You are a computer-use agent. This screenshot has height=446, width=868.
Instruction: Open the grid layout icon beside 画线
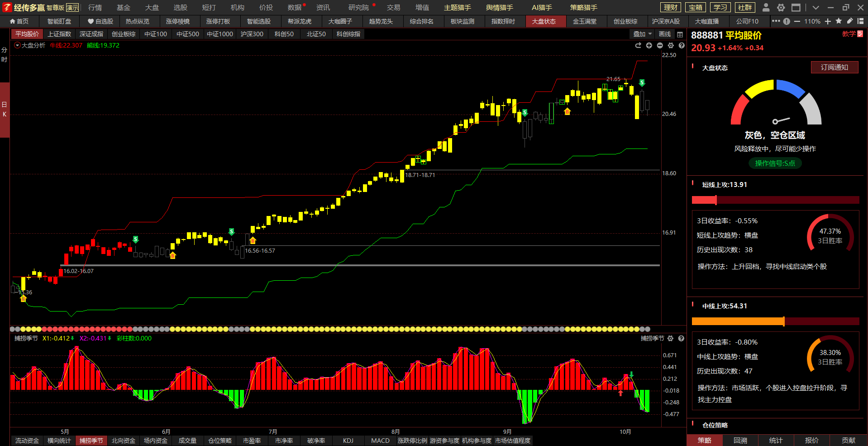point(680,34)
